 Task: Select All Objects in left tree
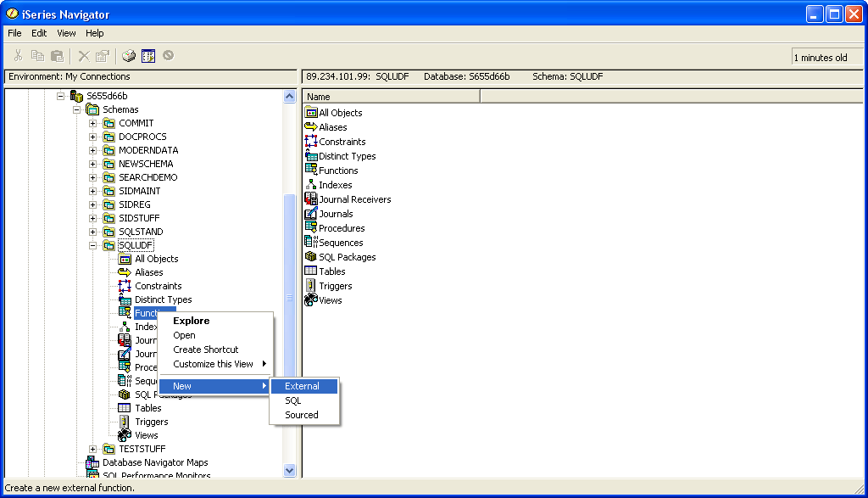(157, 259)
